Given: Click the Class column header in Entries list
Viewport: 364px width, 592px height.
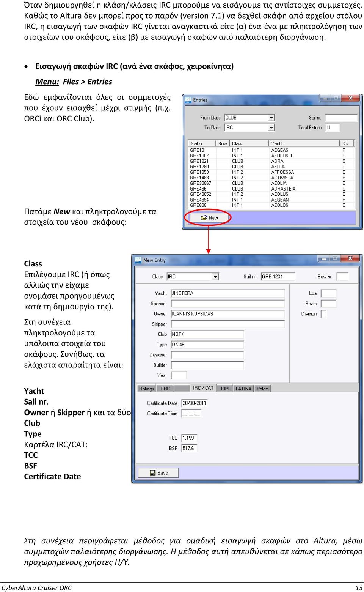Looking at the screenshot, I should [x=249, y=143].
